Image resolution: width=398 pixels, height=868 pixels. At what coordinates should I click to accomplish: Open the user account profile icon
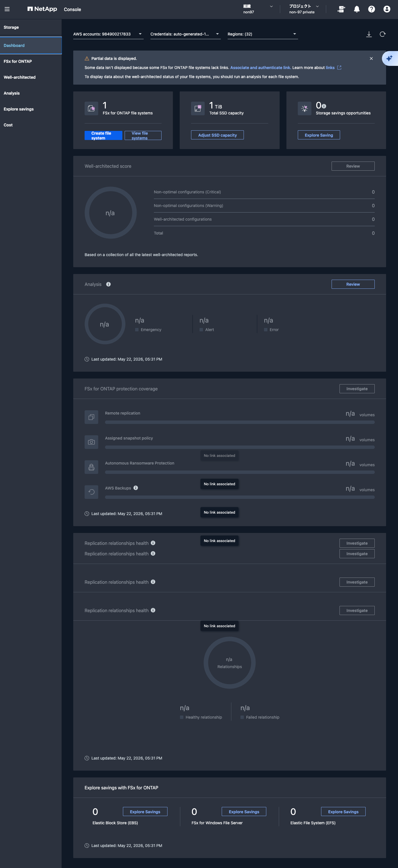click(x=387, y=9)
